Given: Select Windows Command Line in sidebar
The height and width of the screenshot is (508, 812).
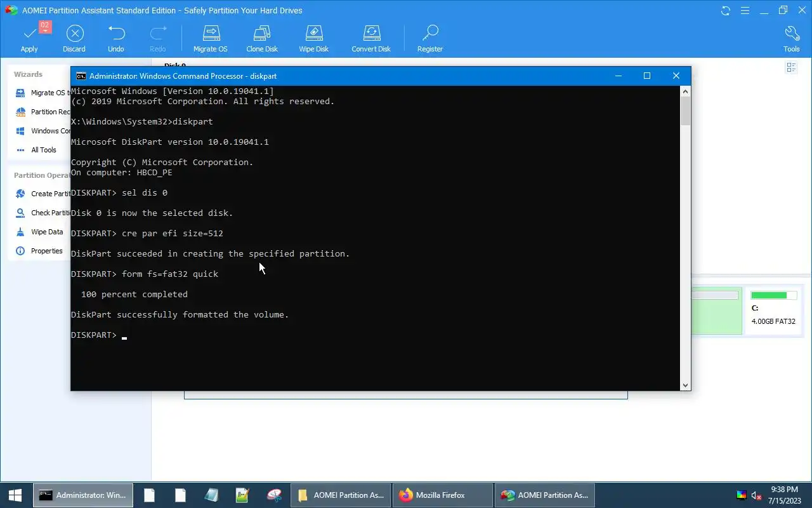Looking at the screenshot, I should tap(43, 131).
